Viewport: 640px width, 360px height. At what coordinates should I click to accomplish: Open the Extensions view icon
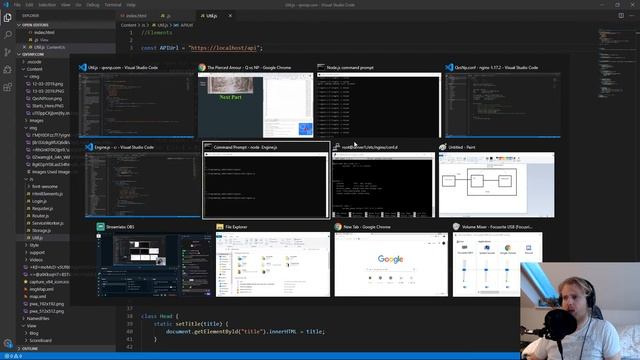click(7, 87)
